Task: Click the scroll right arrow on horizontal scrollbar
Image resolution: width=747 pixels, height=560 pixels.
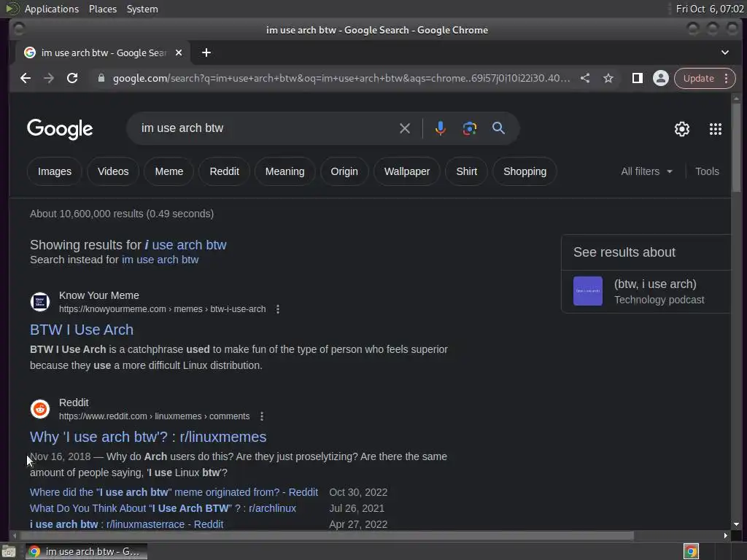Action: point(725,536)
